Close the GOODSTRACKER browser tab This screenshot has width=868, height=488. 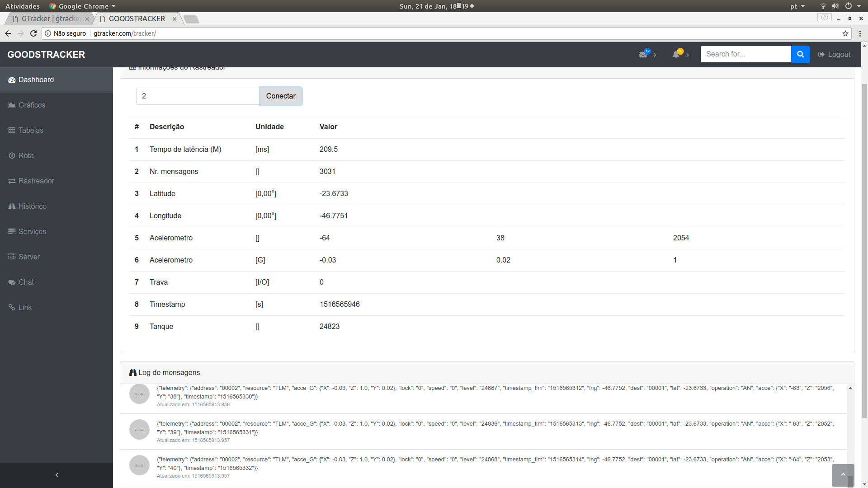(x=175, y=19)
